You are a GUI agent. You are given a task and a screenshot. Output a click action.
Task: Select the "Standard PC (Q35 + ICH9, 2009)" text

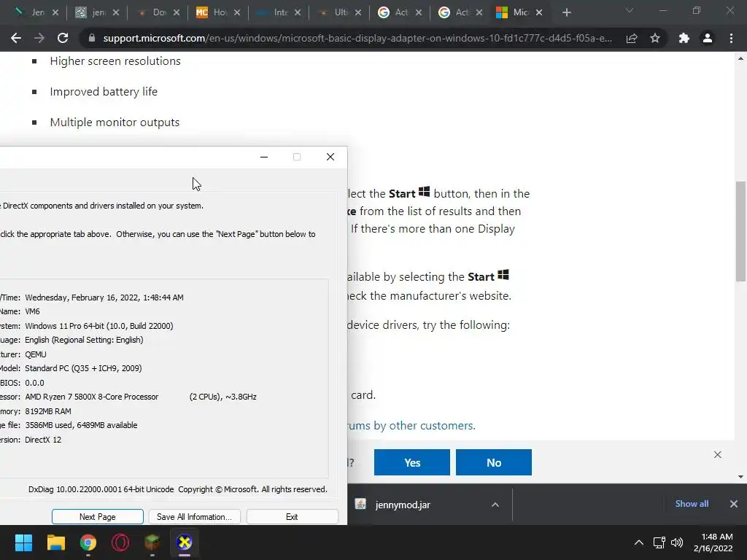coord(83,368)
